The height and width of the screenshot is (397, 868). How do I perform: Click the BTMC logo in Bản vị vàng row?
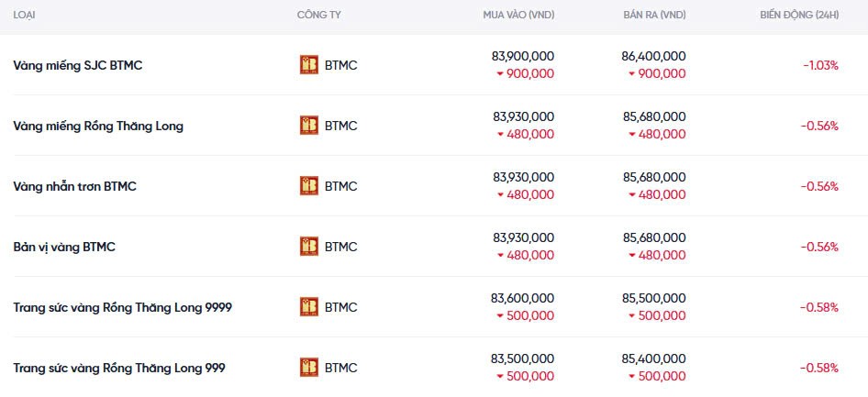[309, 247]
